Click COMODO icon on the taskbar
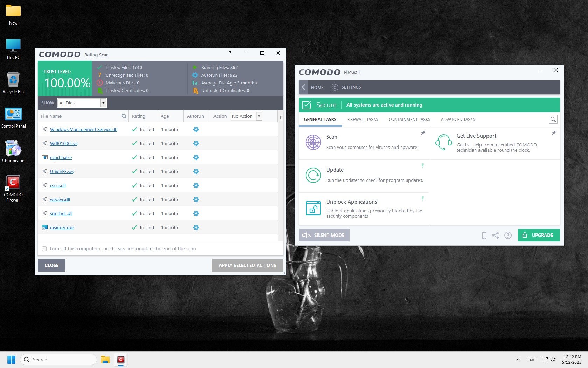The image size is (588, 368). [121, 360]
